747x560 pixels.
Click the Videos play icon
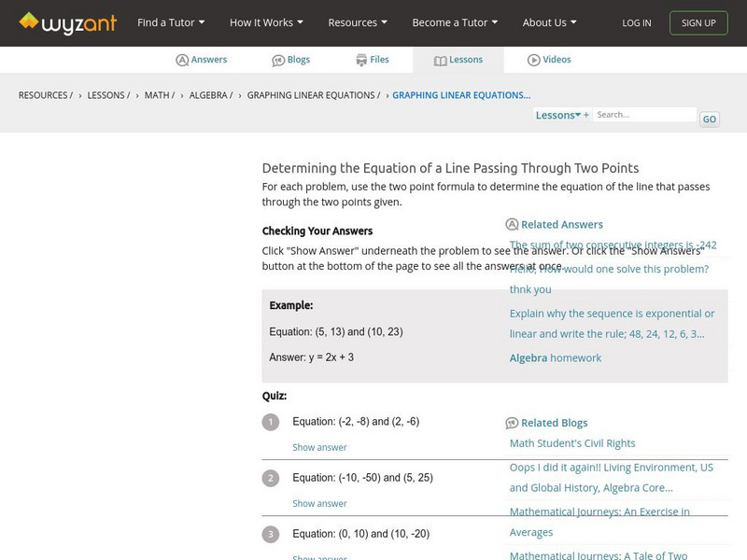coord(534,60)
